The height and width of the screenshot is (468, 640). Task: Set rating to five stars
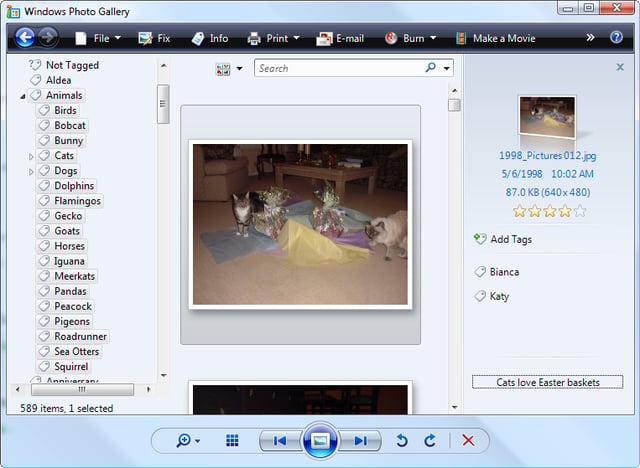(x=580, y=211)
